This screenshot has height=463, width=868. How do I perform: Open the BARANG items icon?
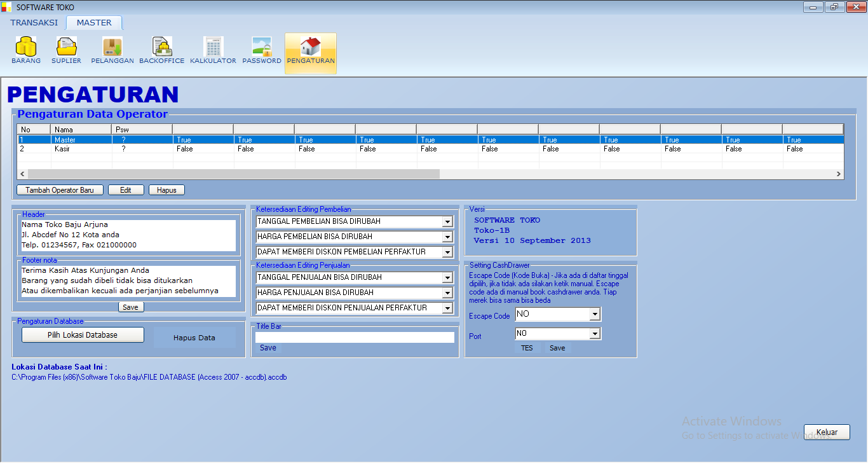click(x=26, y=47)
